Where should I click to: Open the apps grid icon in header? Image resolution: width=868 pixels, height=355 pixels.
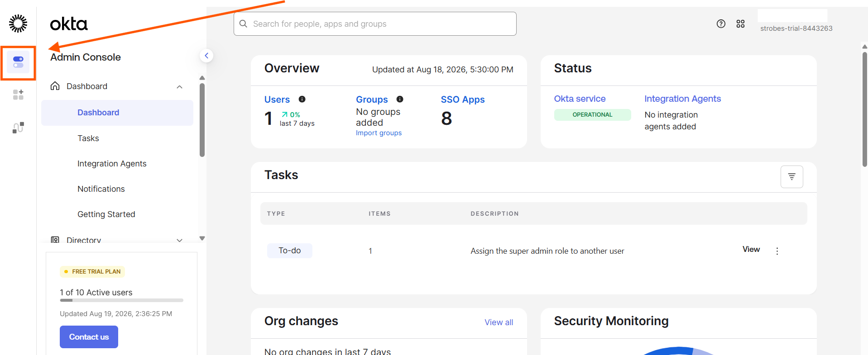coord(740,24)
